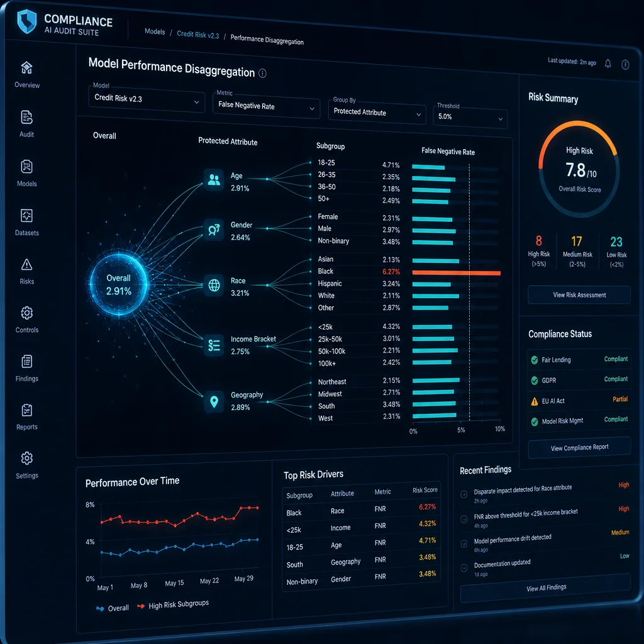This screenshot has height=644, width=644.
Task: Select the Geography pin icon
Action: click(x=214, y=401)
